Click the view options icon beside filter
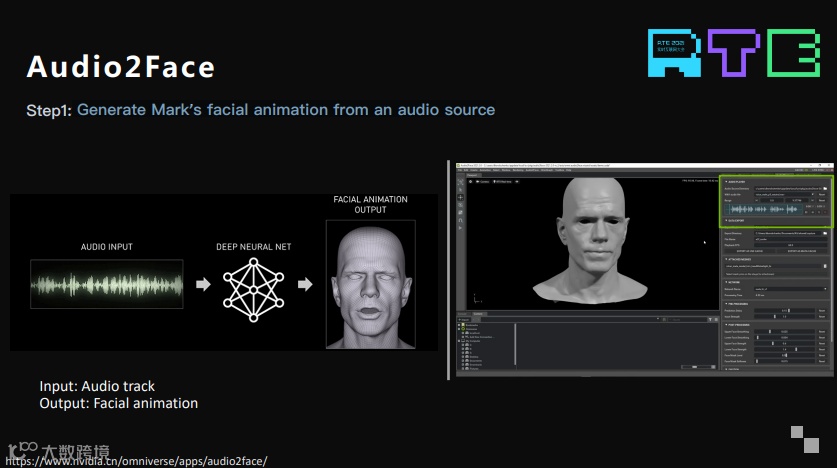Viewport: 837px width, 468px height. tap(716, 320)
